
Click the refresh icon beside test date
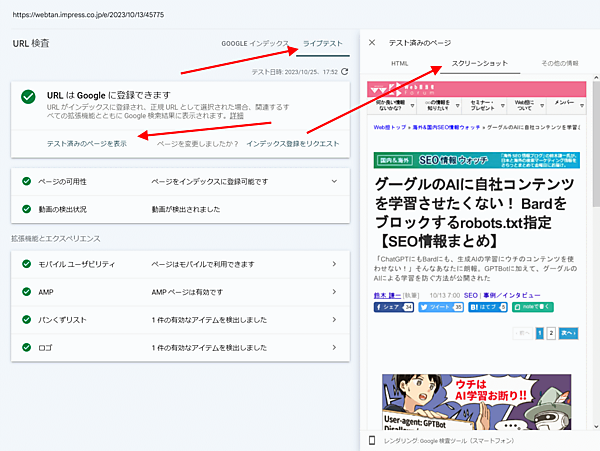pos(344,72)
